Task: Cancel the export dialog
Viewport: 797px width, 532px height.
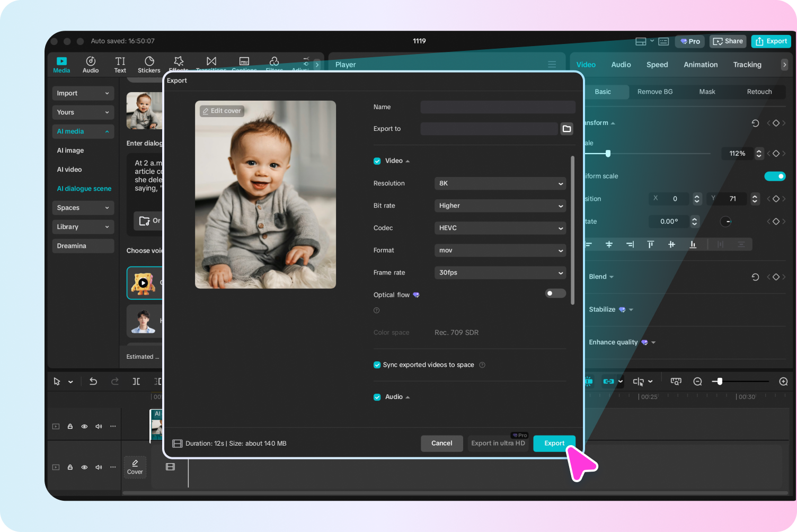Action: (x=441, y=443)
